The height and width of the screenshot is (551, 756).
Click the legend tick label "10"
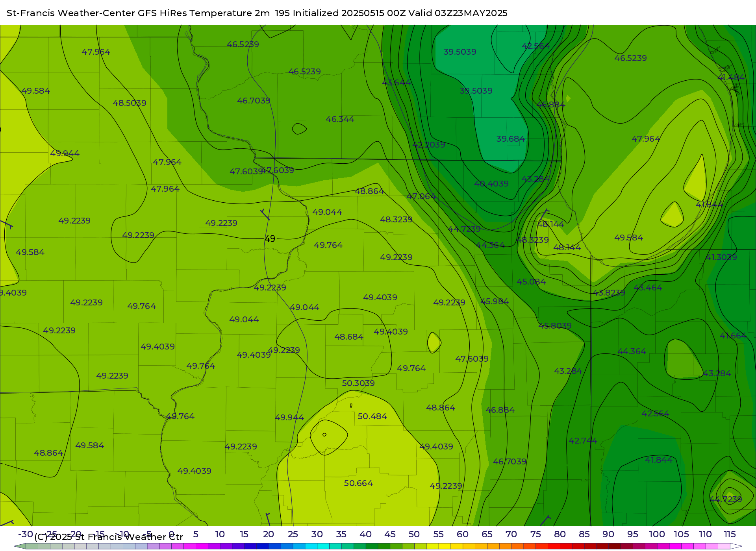coord(220,534)
